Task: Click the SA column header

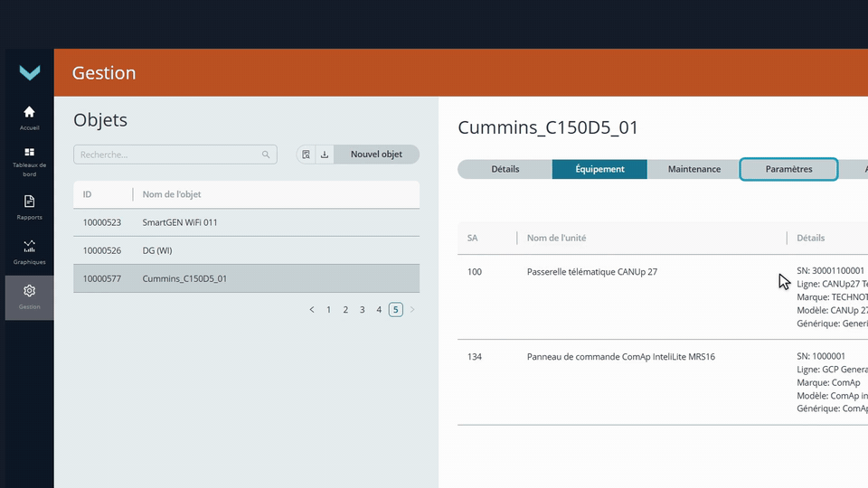Action: pyautogui.click(x=472, y=238)
